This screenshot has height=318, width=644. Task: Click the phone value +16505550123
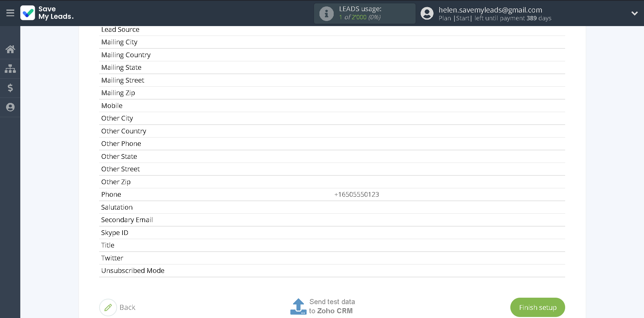point(356,194)
